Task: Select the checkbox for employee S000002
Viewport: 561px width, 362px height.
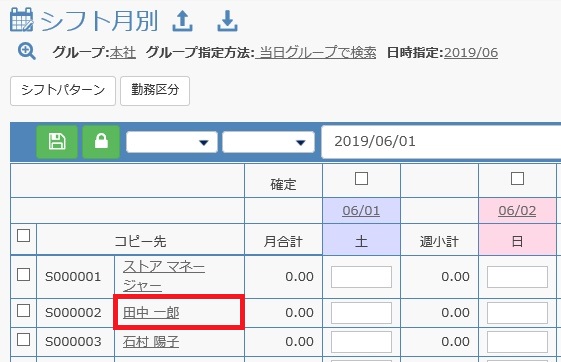Action: coord(24,310)
